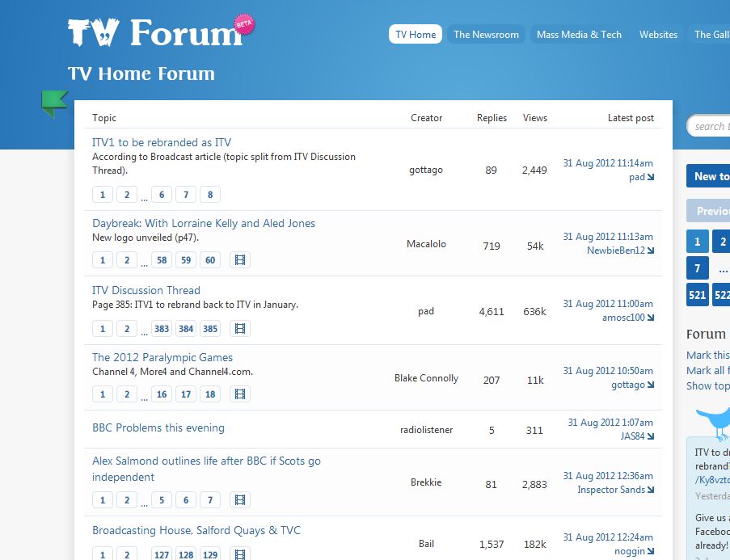Open gallery icon for Daybreak topic
Viewport: 730px width, 560px height.
[240, 259]
